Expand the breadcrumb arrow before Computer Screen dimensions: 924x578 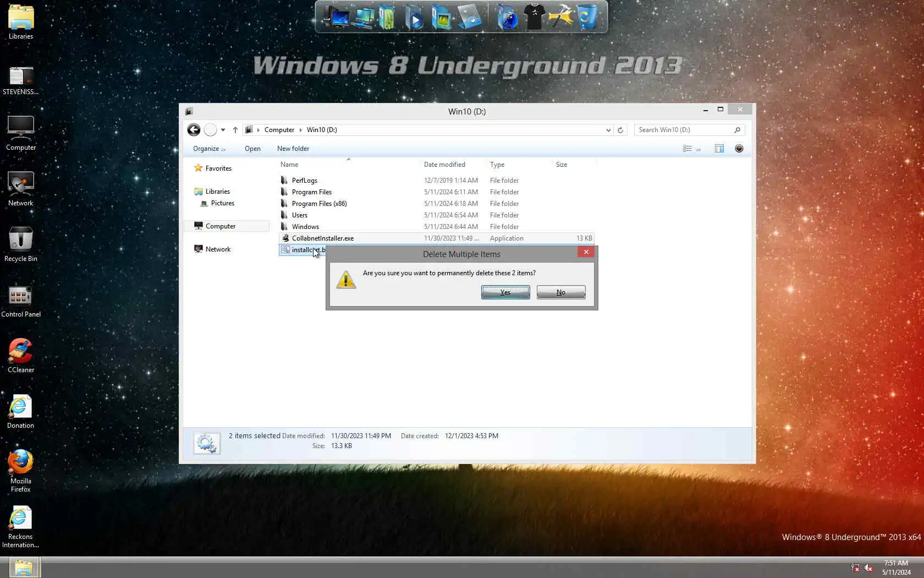pos(258,130)
